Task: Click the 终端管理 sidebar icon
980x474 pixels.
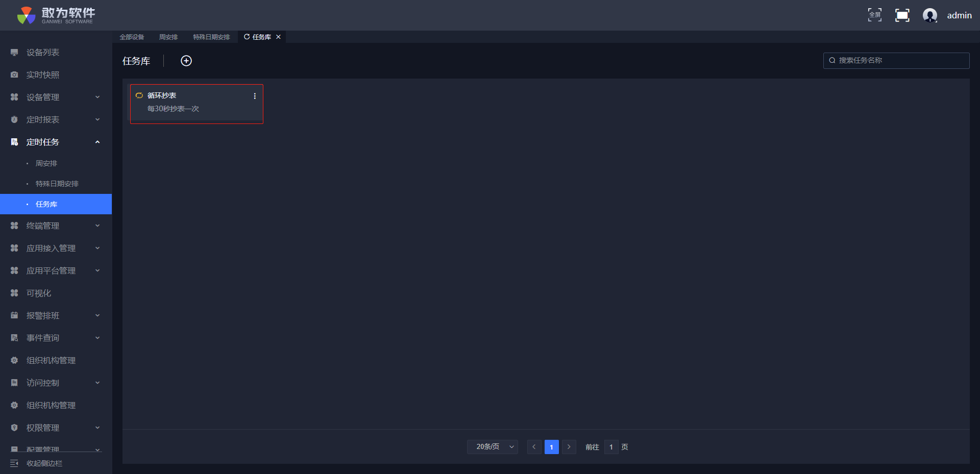Action: pyautogui.click(x=14, y=226)
